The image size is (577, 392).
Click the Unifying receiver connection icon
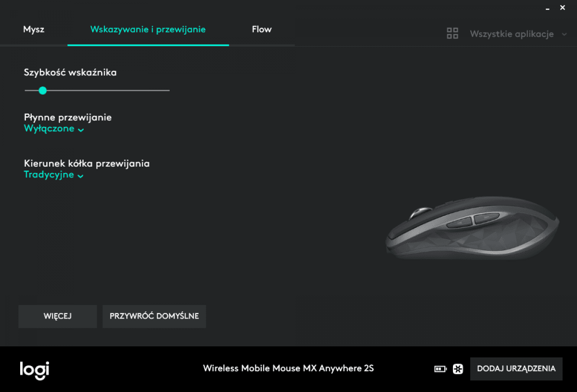pos(458,369)
